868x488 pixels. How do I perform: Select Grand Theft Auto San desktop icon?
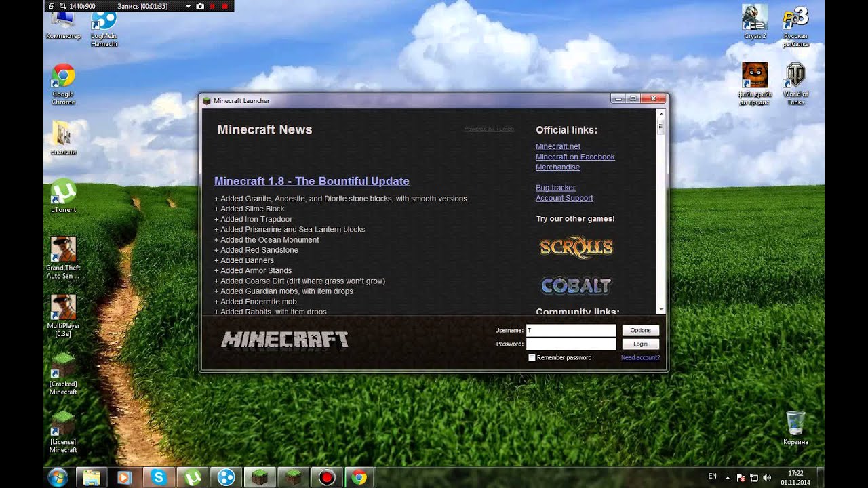click(x=63, y=258)
